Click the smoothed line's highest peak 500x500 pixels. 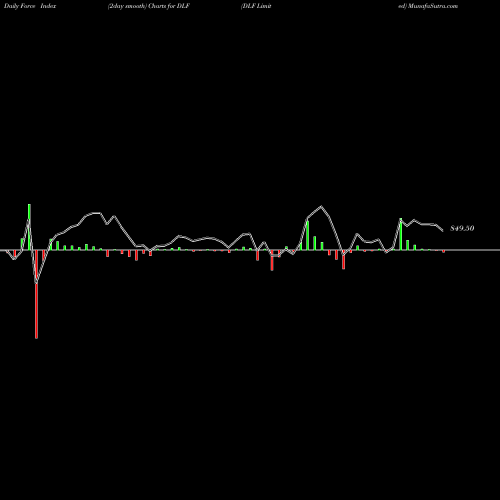pos(321,206)
